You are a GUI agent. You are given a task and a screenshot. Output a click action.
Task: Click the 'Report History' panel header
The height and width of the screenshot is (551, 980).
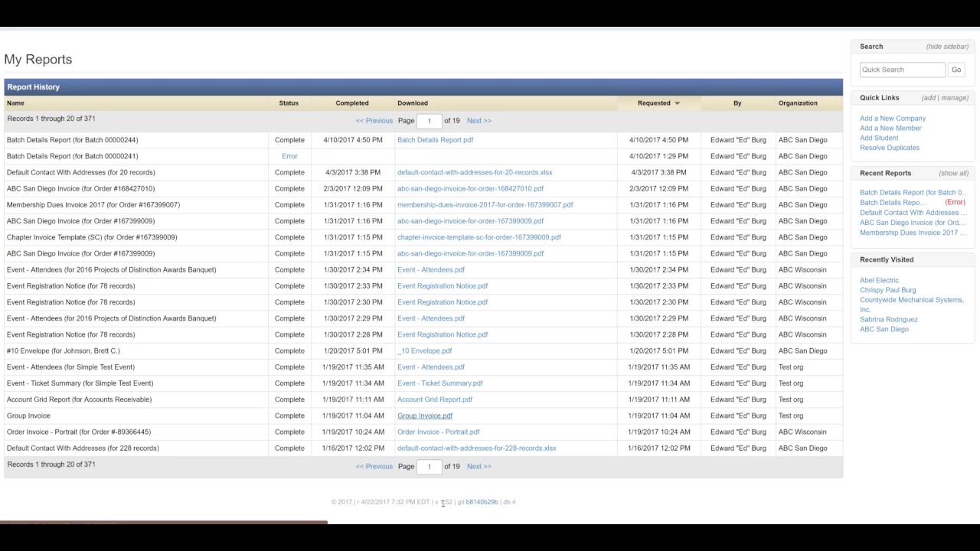pos(423,87)
